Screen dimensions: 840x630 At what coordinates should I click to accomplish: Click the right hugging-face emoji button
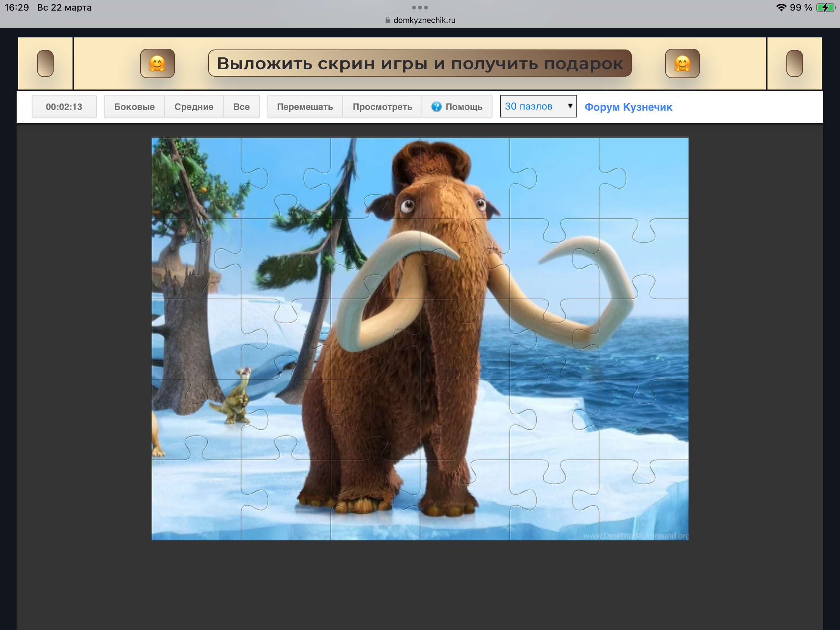click(682, 63)
